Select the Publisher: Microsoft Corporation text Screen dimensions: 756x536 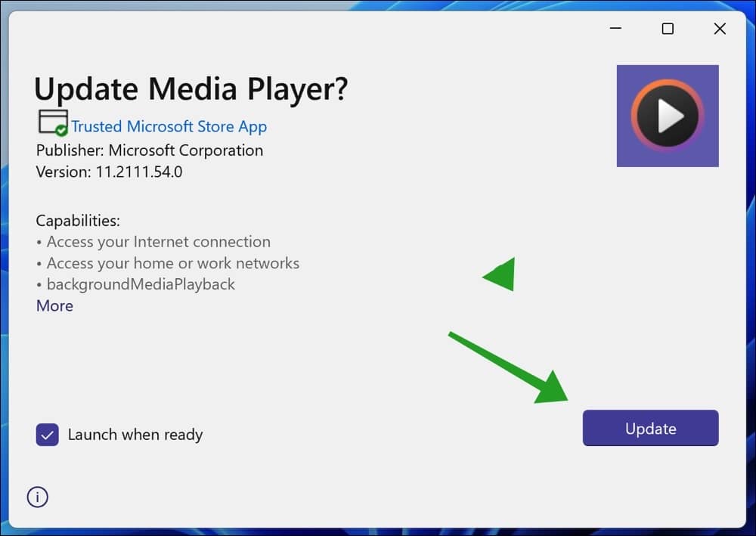(150, 150)
